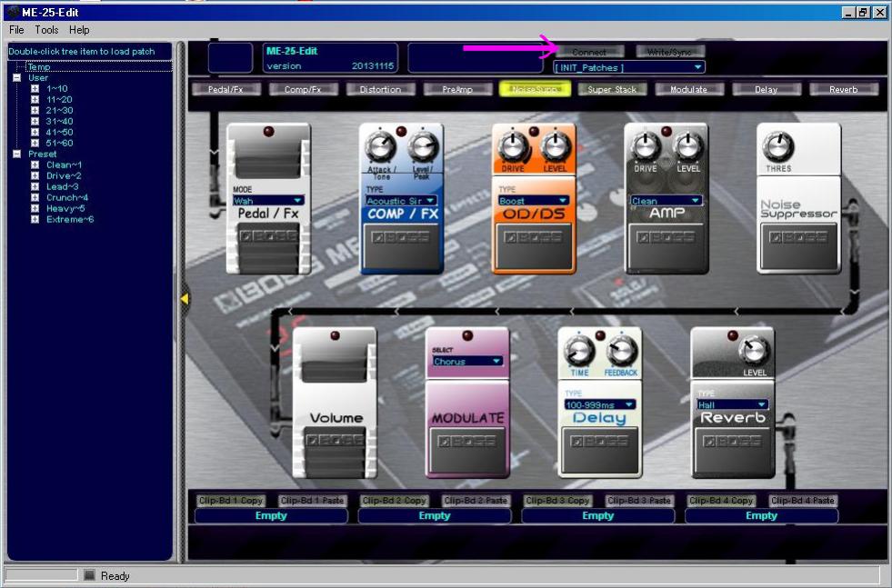Select the Heavy~5 preset tree item
Screen dimensions: 892x588
pyautogui.click(x=65, y=209)
